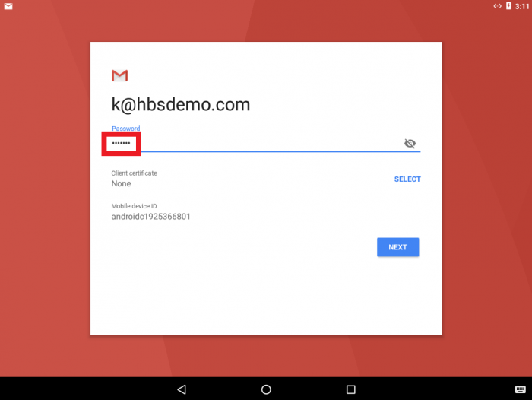Click the NEXT button
The width and height of the screenshot is (532, 400).
397,247
